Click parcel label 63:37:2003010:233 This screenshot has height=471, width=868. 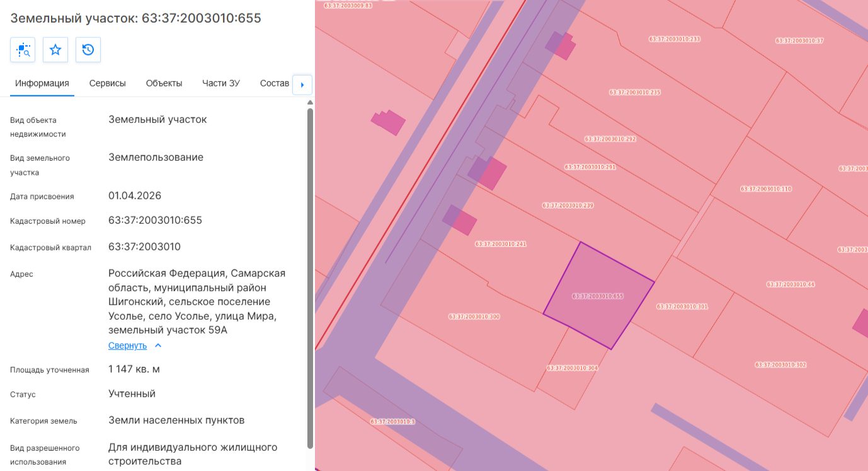pos(675,39)
